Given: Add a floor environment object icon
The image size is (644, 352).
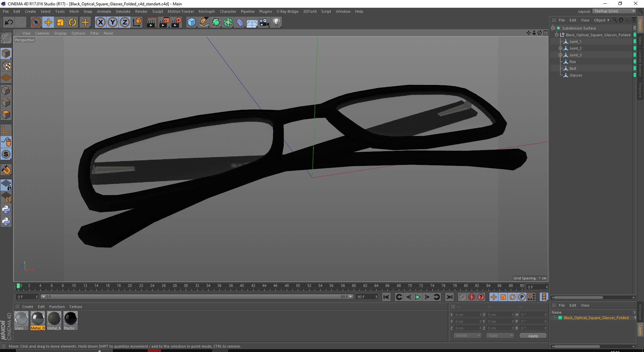Looking at the screenshot, I should (252, 23).
